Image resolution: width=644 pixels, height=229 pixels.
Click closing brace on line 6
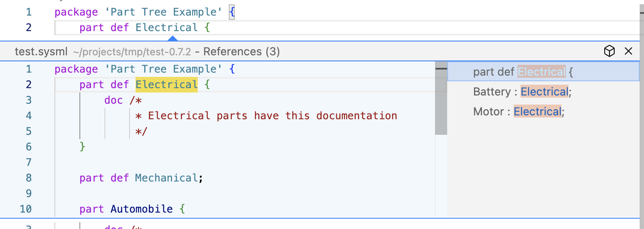click(82, 147)
